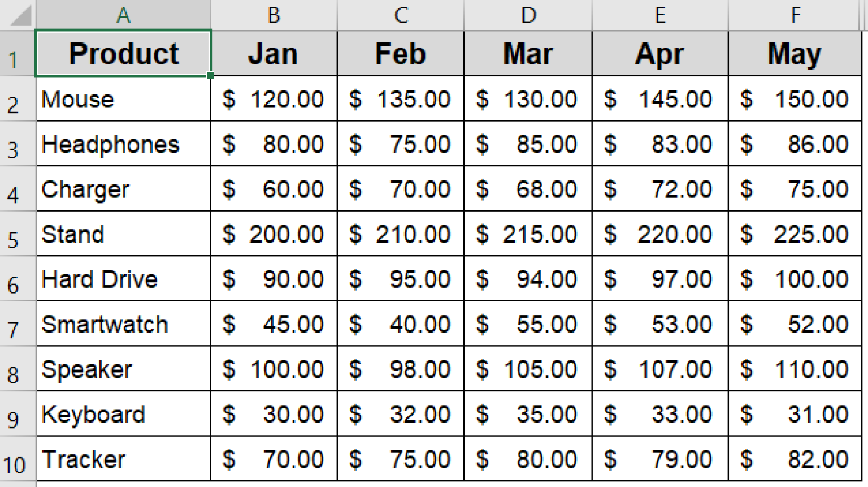Click the $120.00 value for Mouse in Jan
Screen dimensions: 868x487
(x=274, y=99)
